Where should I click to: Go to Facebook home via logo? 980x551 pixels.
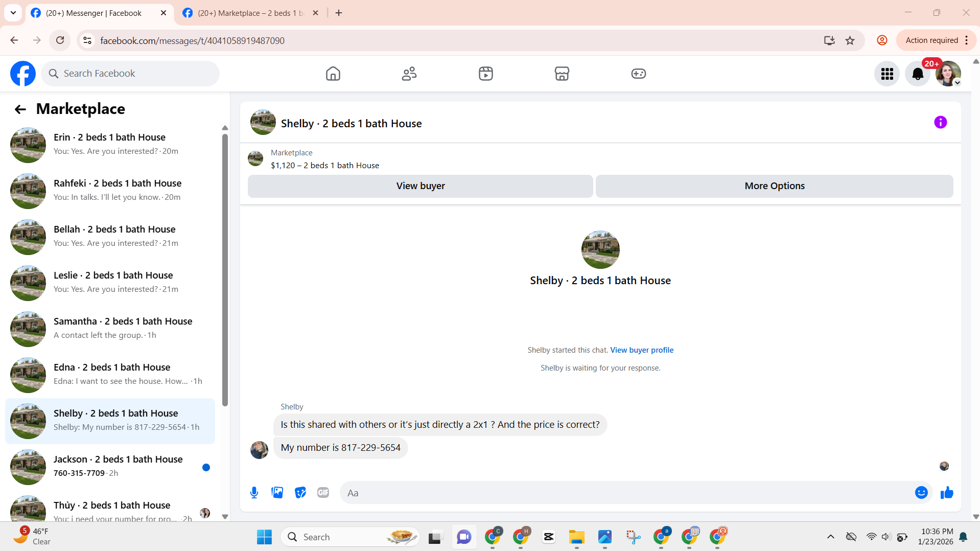point(23,74)
